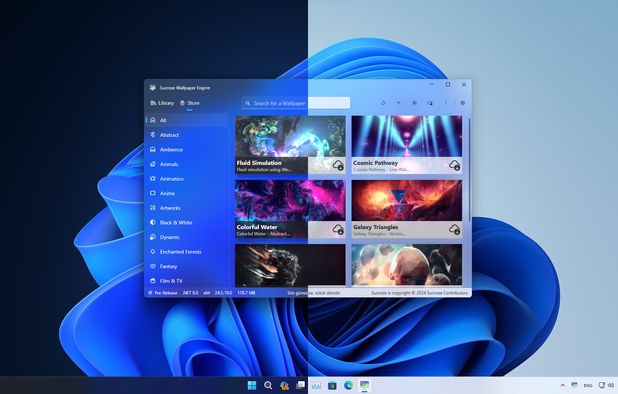The height and width of the screenshot is (394, 618).
Task: Click the ENG language indicator
Action: click(588, 385)
